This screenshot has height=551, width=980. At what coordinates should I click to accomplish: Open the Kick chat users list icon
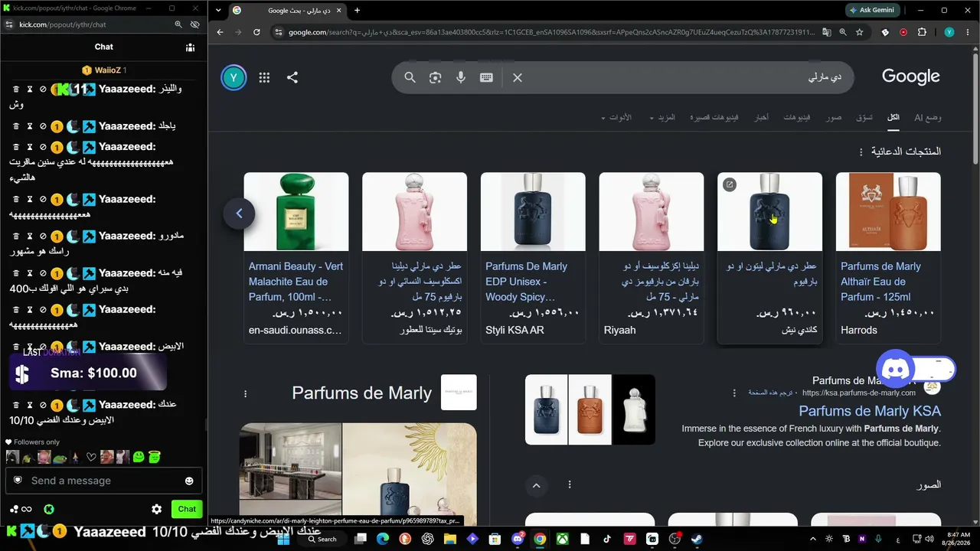(190, 47)
